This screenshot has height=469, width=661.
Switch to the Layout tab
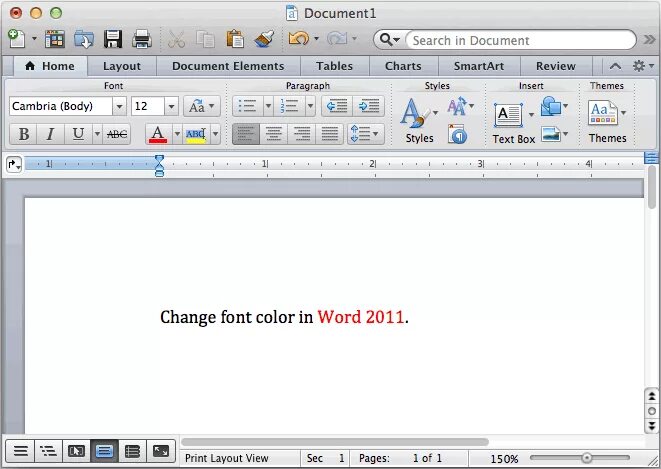[x=122, y=66]
